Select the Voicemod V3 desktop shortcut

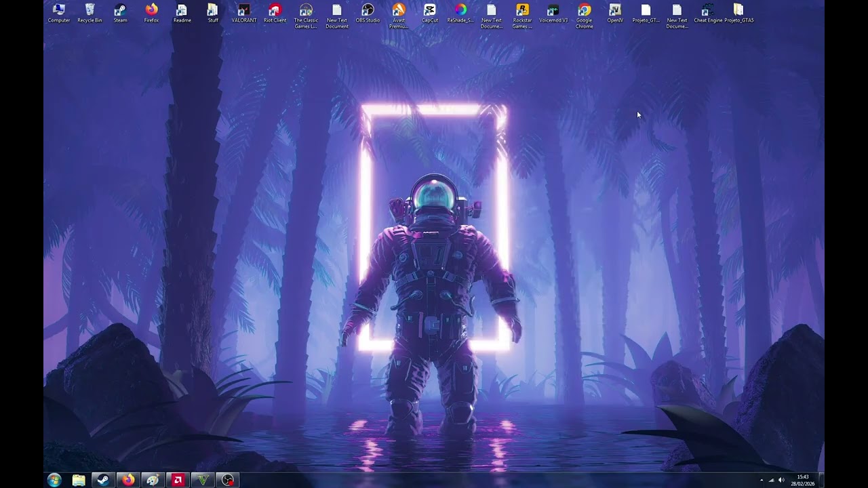coord(553,13)
